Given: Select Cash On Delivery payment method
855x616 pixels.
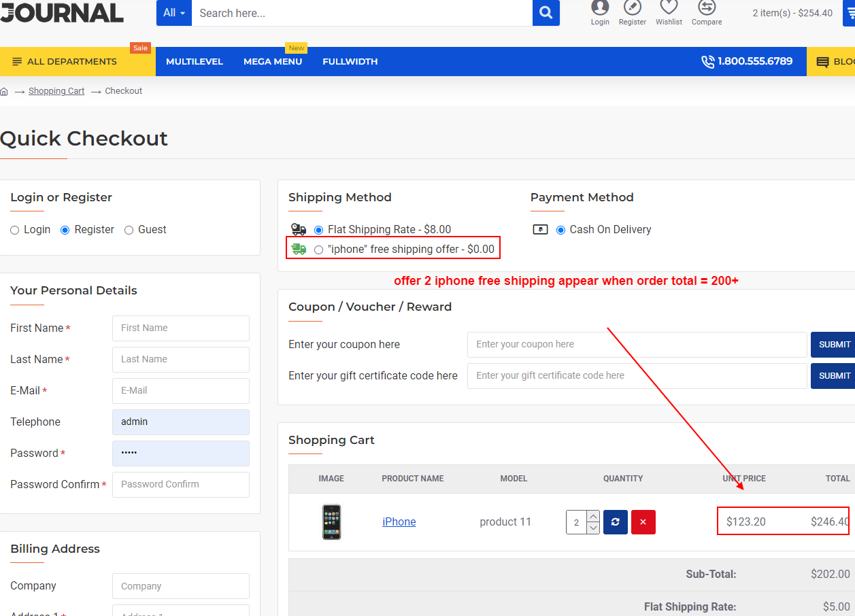Looking at the screenshot, I should (561, 230).
